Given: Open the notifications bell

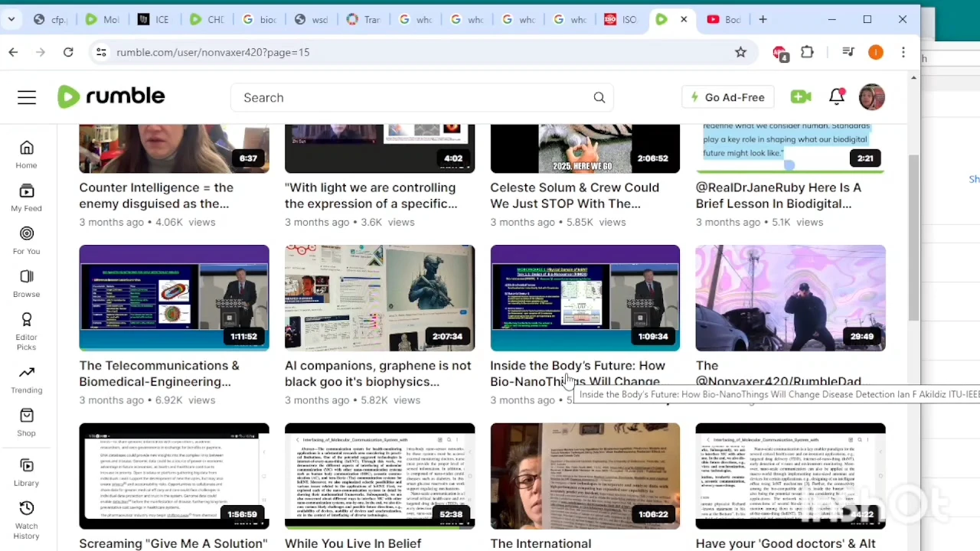Looking at the screenshot, I should coord(837,96).
